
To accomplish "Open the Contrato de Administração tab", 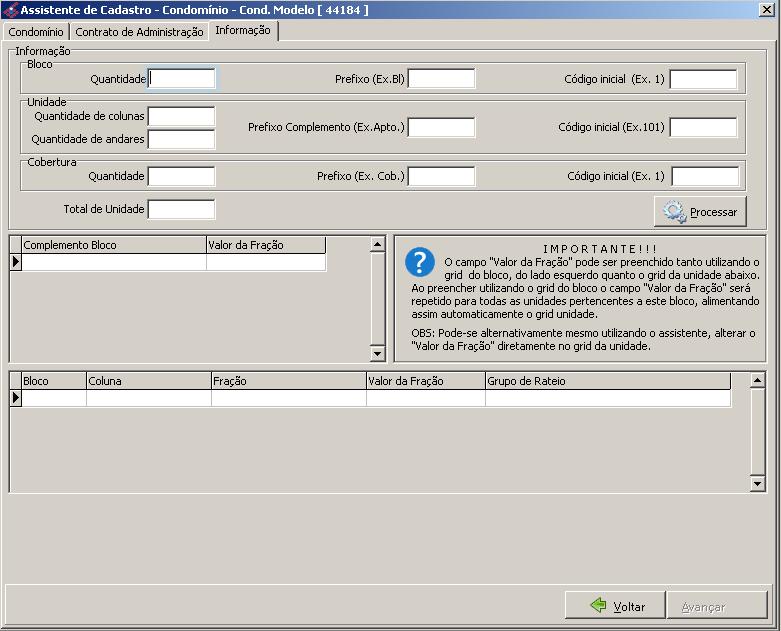I will 139,32.
